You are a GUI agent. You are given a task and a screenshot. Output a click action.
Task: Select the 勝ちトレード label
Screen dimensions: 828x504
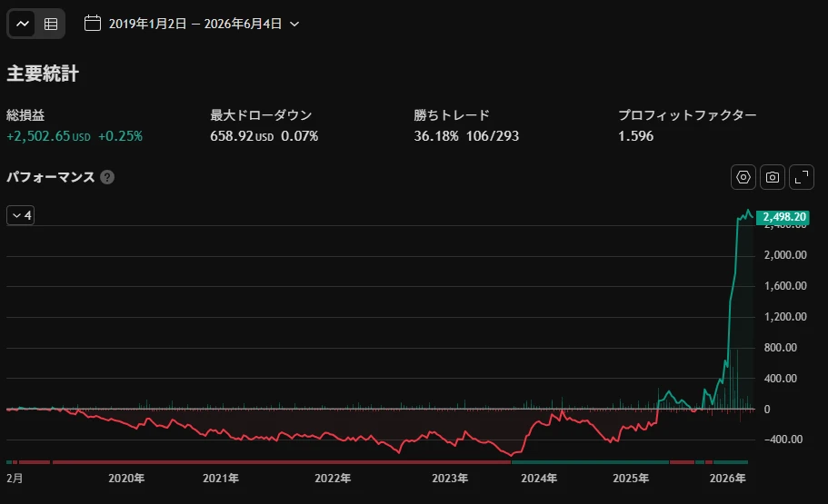click(452, 115)
